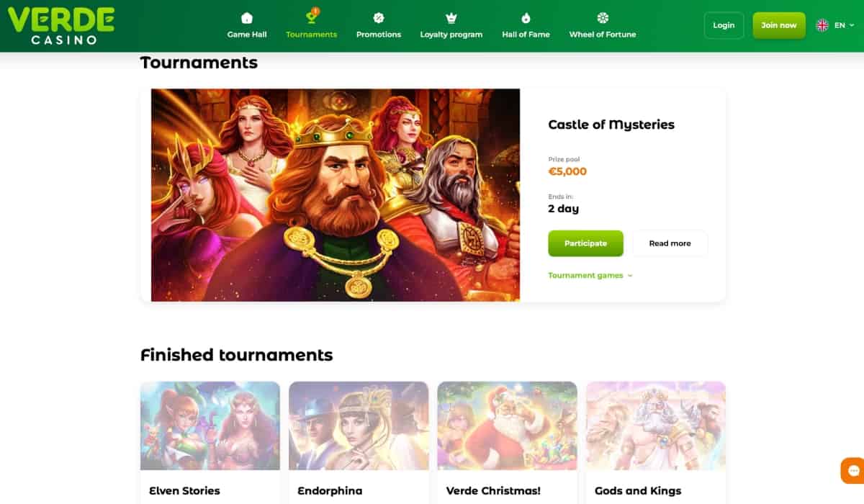
Task: Click the Join now button
Action: click(x=779, y=25)
